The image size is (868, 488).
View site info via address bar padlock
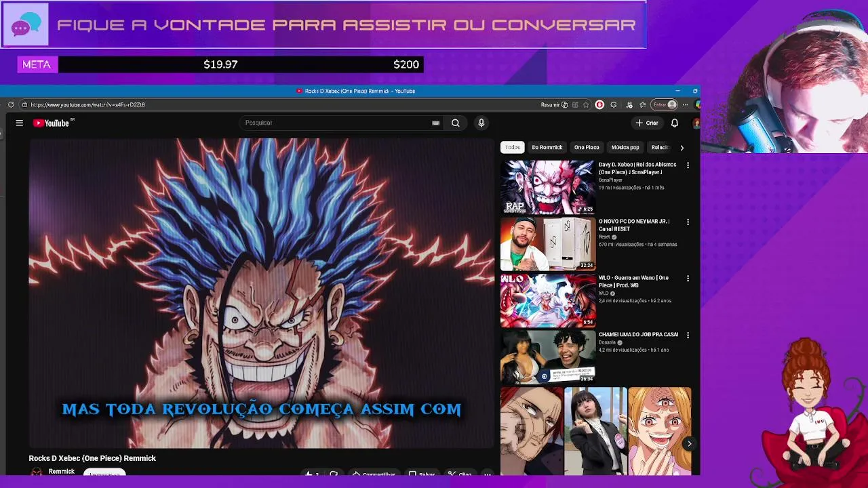click(24, 104)
